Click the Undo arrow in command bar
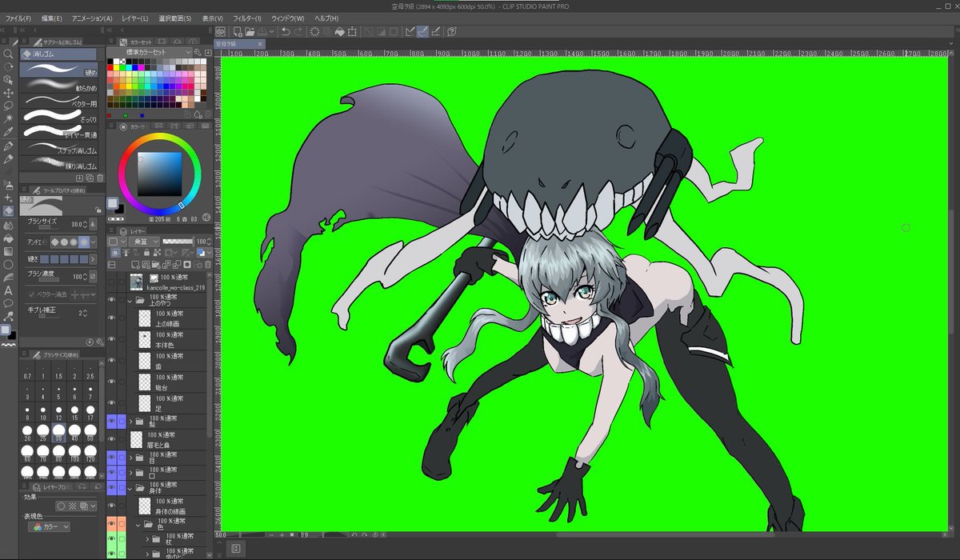The width and height of the screenshot is (960, 560). 286,32
